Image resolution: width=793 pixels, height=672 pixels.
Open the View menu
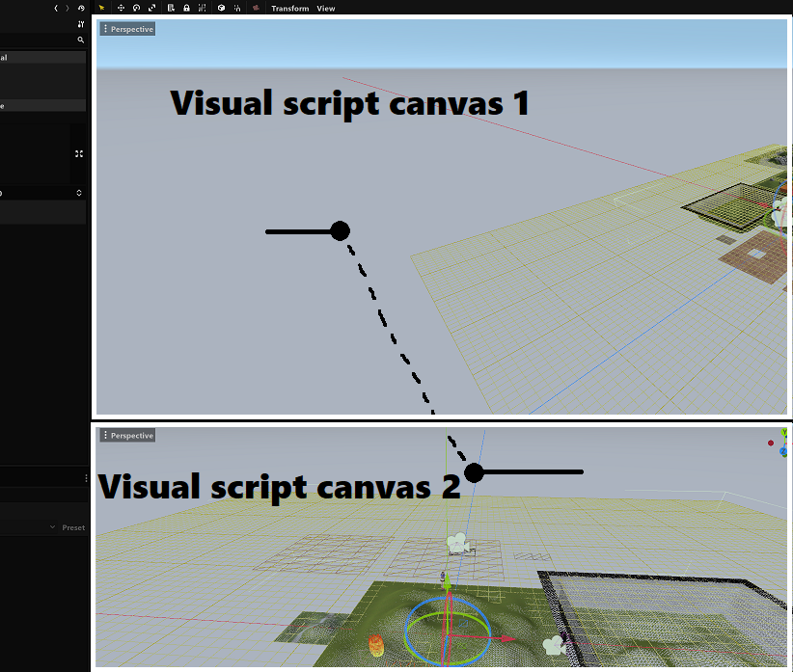coord(325,8)
